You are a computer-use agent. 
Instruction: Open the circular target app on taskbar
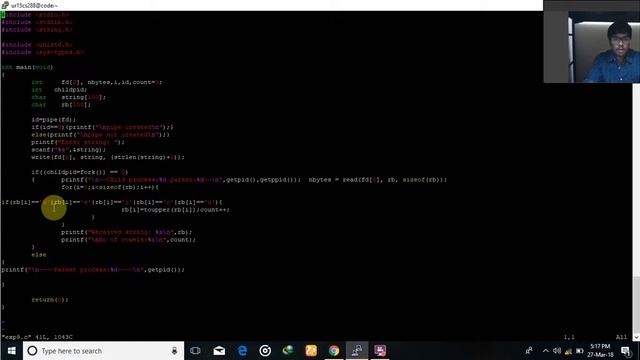265,351
